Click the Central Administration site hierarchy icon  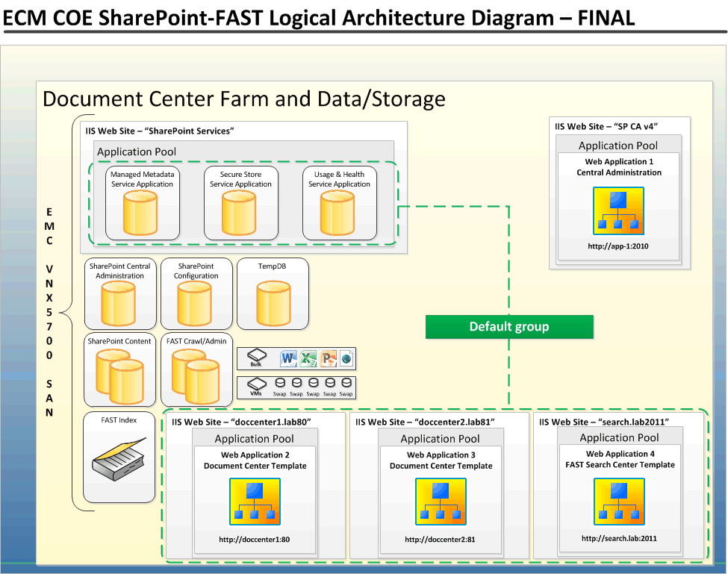618,211
